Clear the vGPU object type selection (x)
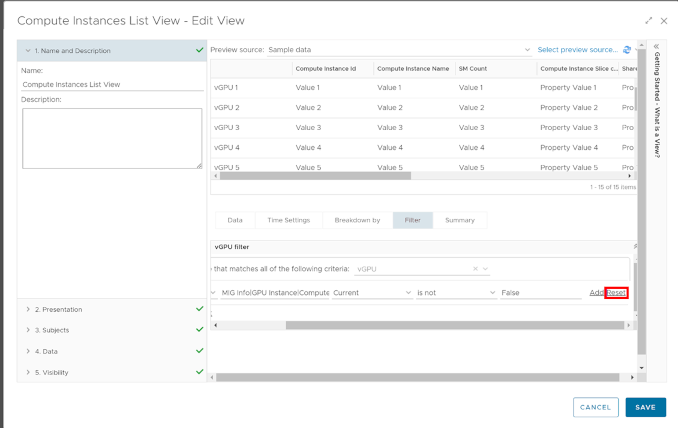The image size is (678, 428). pos(476,269)
